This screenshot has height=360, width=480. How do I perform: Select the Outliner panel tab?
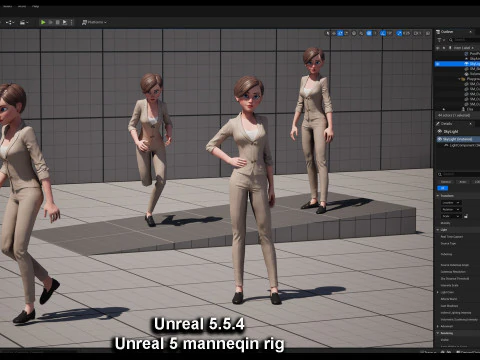click(446, 32)
